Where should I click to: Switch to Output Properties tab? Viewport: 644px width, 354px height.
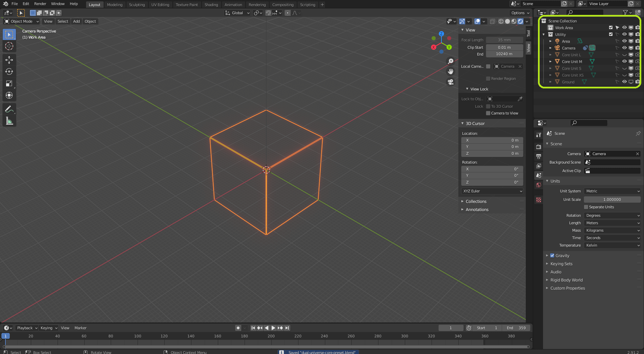click(x=539, y=157)
